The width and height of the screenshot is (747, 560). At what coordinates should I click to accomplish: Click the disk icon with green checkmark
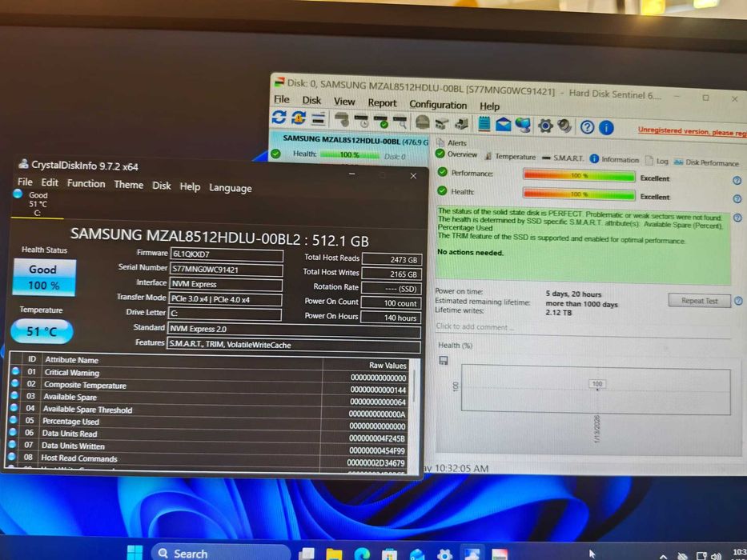point(380,122)
